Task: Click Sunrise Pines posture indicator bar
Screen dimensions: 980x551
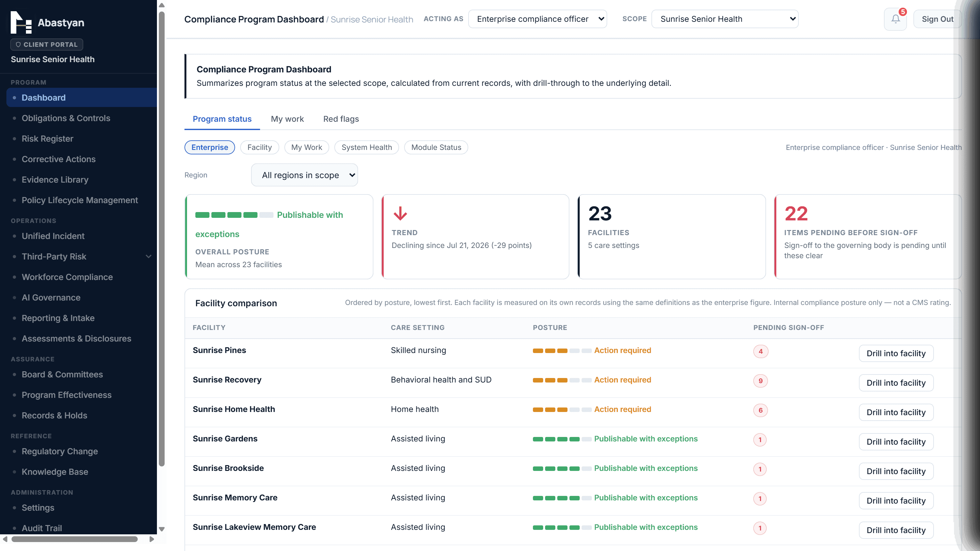Action: (562, 350)
